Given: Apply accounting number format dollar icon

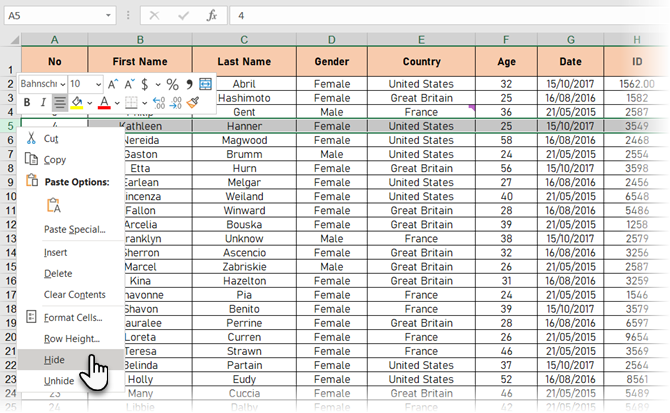Looking at the screenshot, I should pyautogui.click(x=145, y=84).
